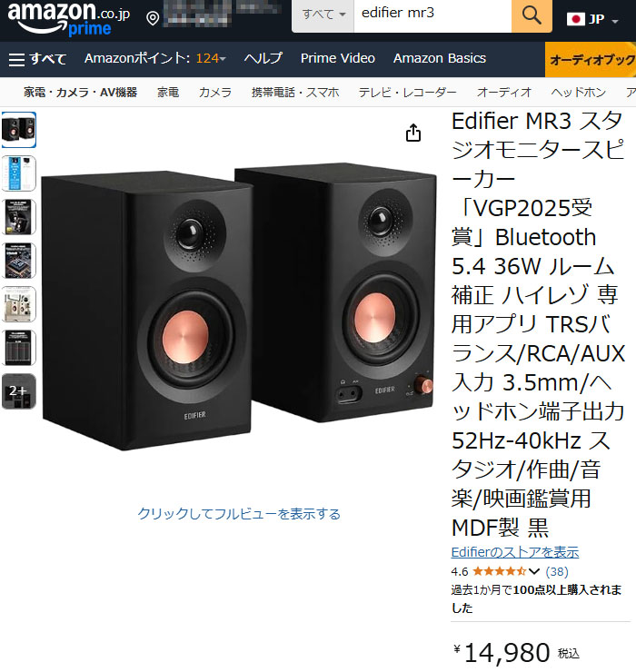This screenshot has height=672, width=636.
Task: Open the share icon above product image
Action: 413,133
